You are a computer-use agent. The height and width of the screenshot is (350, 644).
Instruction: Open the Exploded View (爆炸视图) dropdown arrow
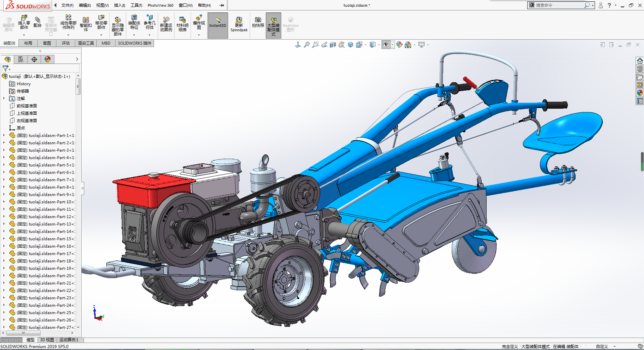click(x=199, y=35)
